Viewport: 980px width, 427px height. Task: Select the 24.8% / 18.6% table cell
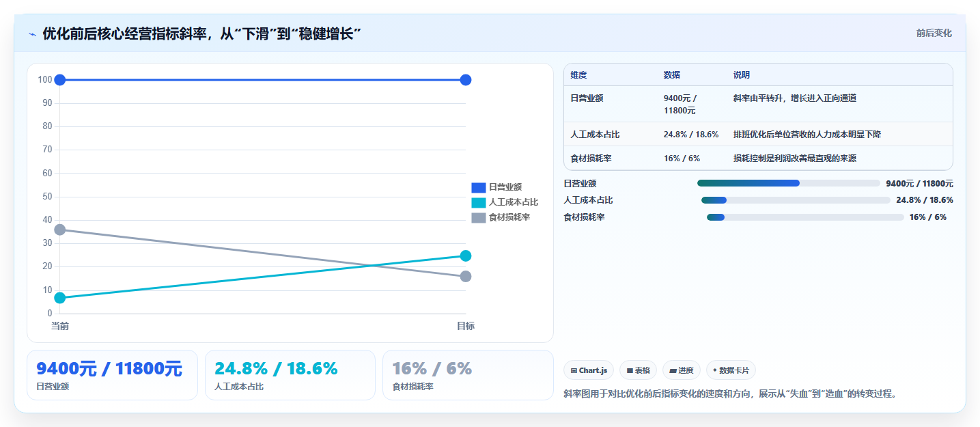pyautogui.click(x=691, y=135)
